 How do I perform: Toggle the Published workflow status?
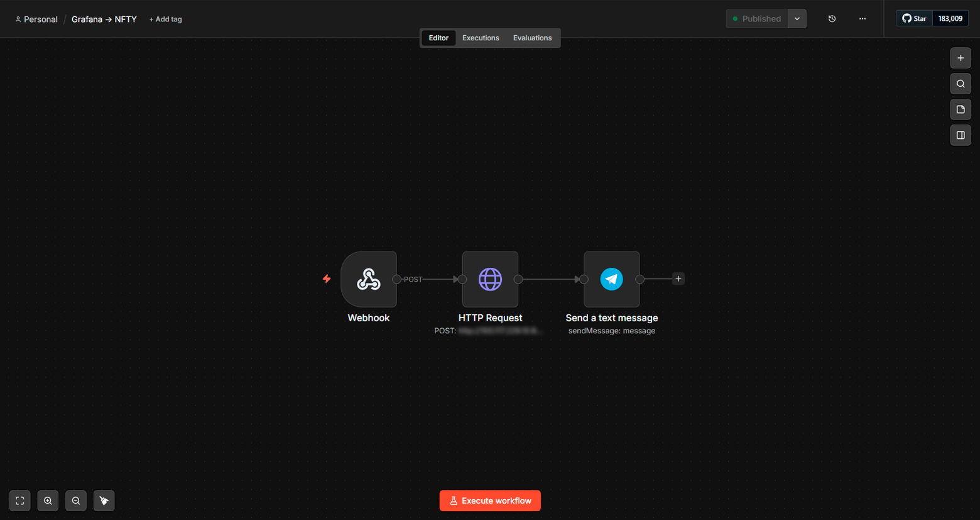[x=757, y=18]
